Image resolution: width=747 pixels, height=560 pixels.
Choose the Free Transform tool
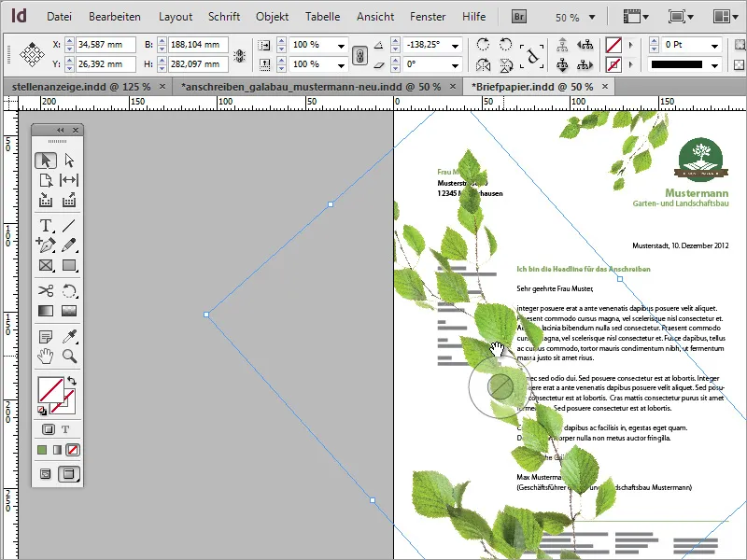click(x=69, y=290)
